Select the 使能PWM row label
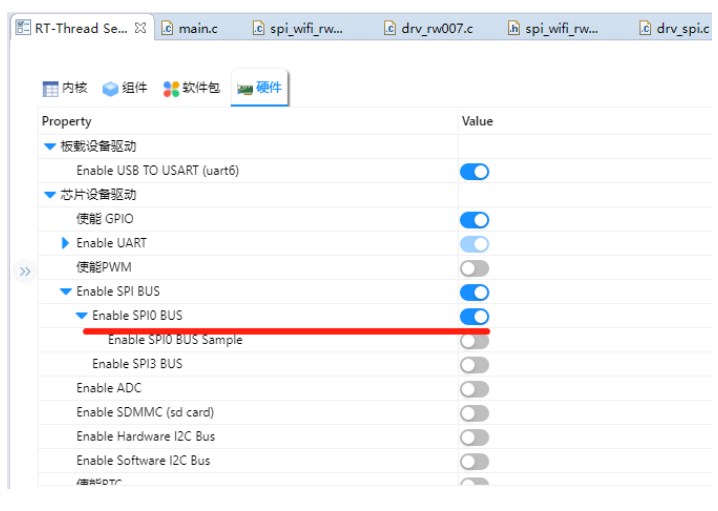Screen dimensions: 718x511 click(104, 267)
